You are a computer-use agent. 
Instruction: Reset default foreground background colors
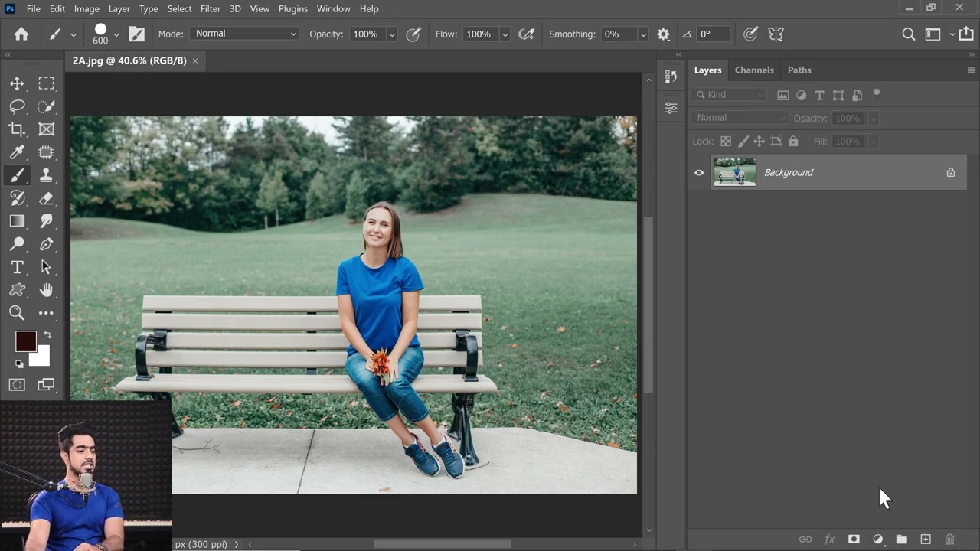pyautogui.click(x=19, y=364)
